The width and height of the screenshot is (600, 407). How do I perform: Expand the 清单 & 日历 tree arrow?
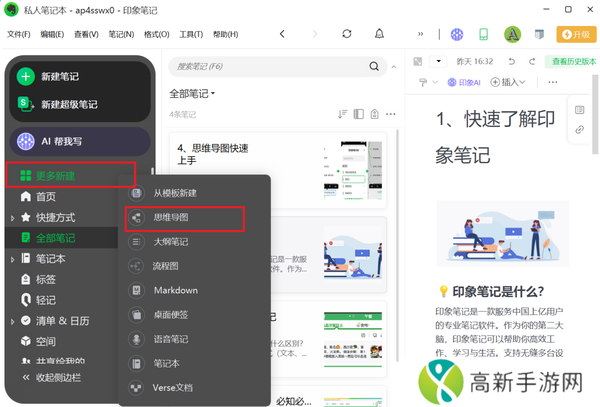(x=13, y=321)
